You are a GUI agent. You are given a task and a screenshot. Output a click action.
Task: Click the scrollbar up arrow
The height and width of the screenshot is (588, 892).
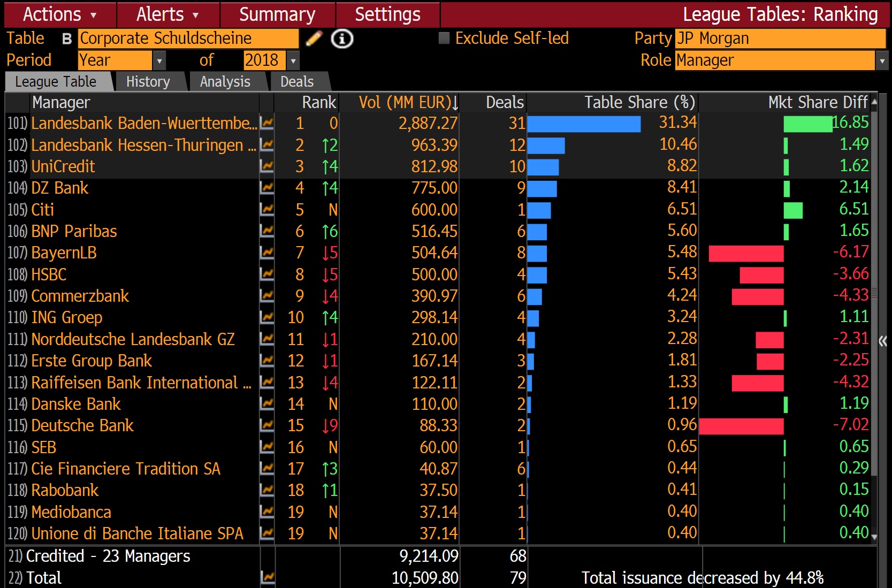(874, 102)
